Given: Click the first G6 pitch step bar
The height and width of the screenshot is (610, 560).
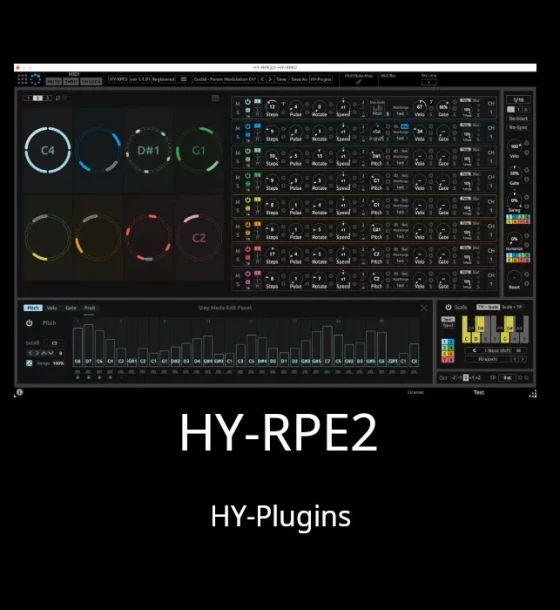Looking at the screenshot, I should pyautogui.click(x=78, y=347).
